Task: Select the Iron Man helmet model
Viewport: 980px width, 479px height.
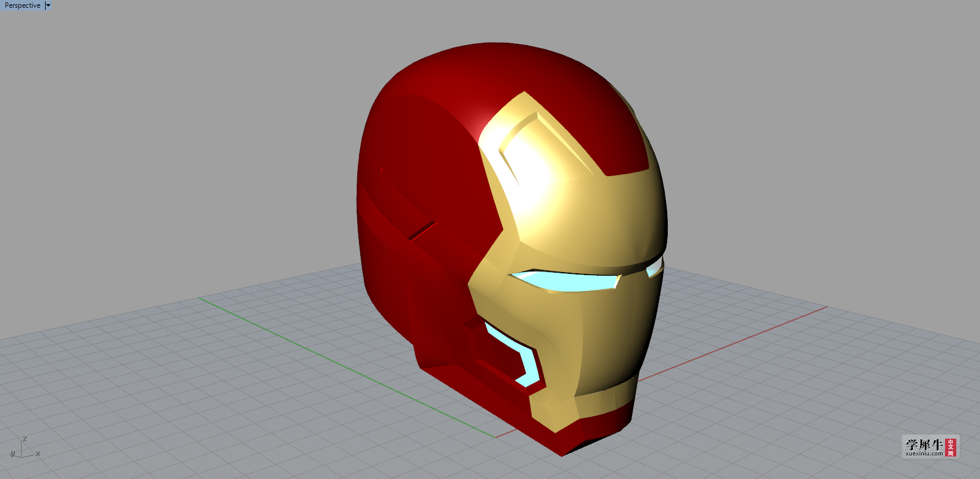Action: (x=513, y=249)
